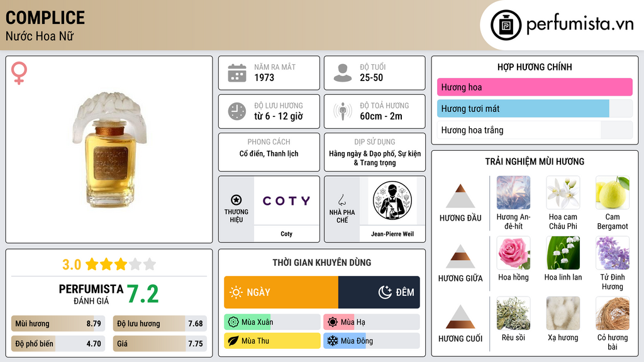644x362 pixels.
Task: Click the "Cổ điển, Thanh lịch" style text
Action: point(269,153)
